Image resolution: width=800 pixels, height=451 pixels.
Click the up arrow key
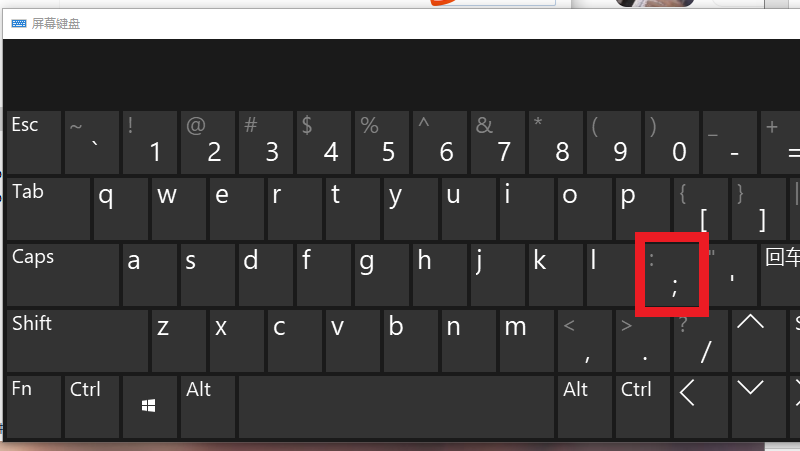click(759, 341)
